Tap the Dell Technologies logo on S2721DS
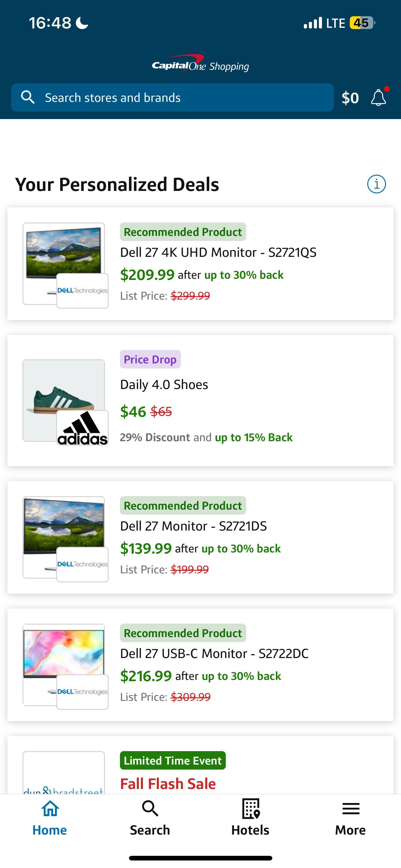 click(x=82, y=564)
